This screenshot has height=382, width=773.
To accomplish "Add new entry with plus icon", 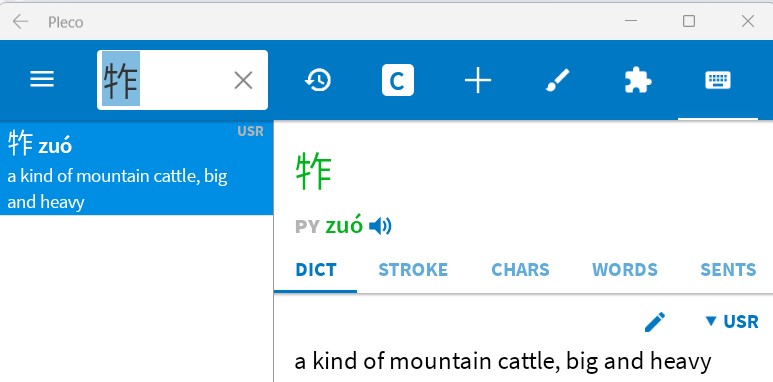I will pos(478,80).
